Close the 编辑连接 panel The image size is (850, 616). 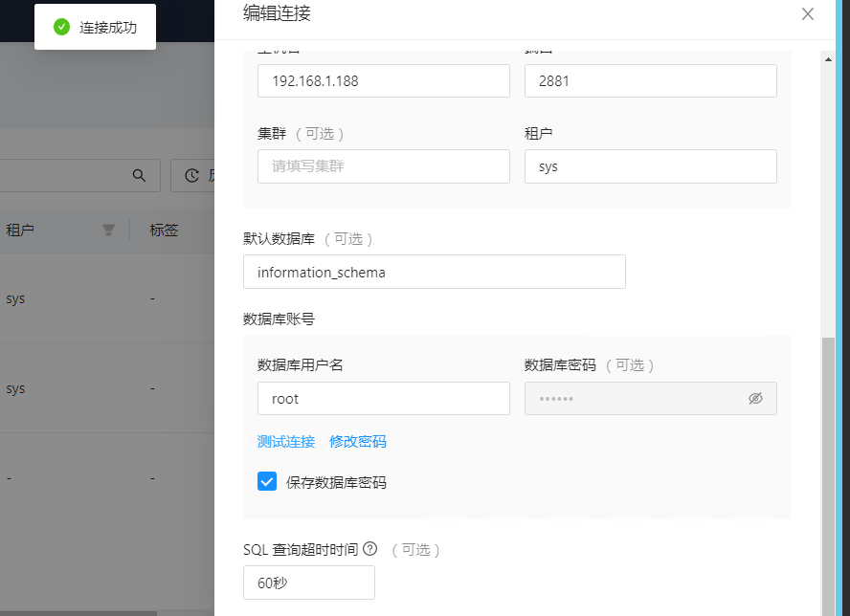click(x=807, y=13)
